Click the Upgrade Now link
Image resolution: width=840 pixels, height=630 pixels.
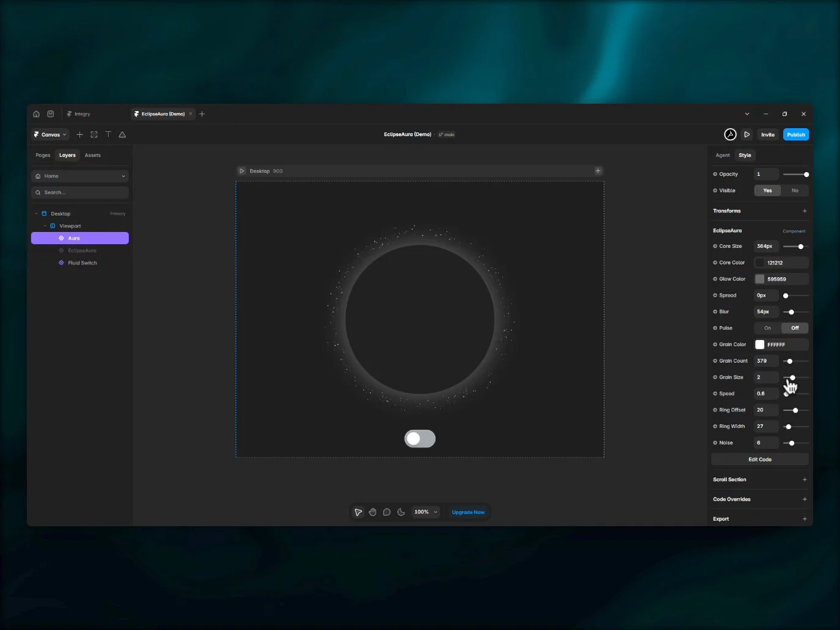(468, 512)
